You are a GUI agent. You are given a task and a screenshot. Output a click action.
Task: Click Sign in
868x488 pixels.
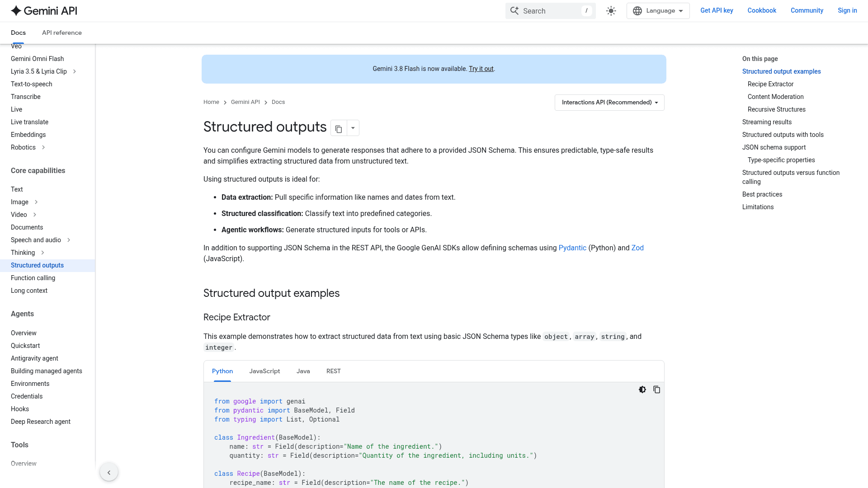(x=847, y=11)
